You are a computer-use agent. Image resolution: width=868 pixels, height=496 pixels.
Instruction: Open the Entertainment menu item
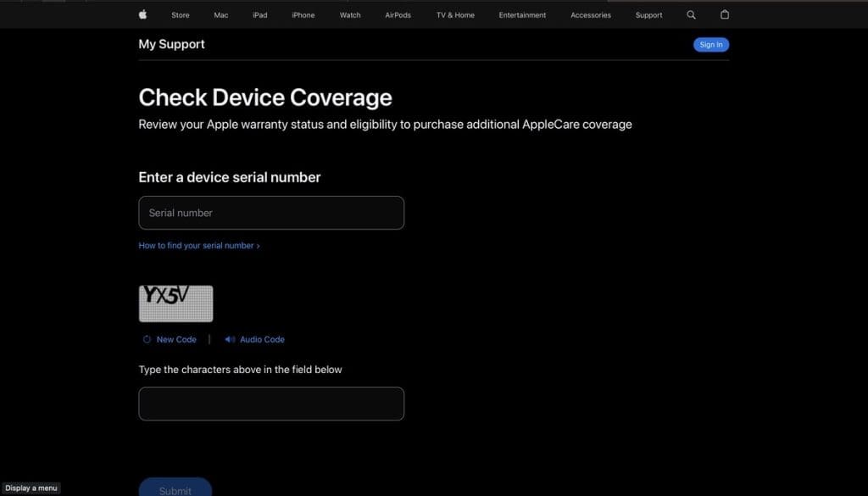point(522,15)
